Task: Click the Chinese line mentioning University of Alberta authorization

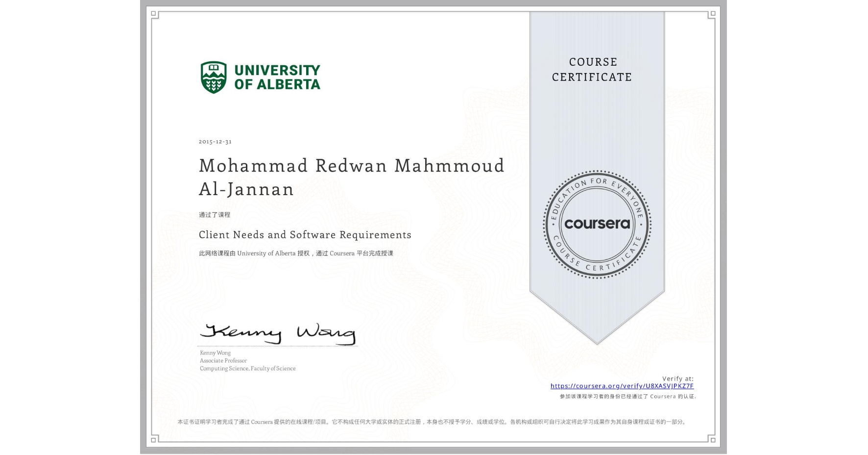Action: (x=296, y=253)
